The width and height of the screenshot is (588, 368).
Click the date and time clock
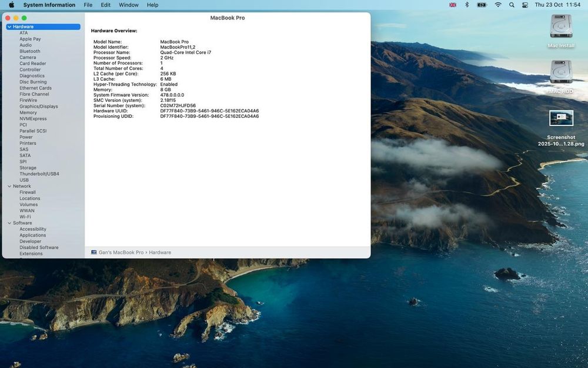pyautogui.click(x=557, y=5)
